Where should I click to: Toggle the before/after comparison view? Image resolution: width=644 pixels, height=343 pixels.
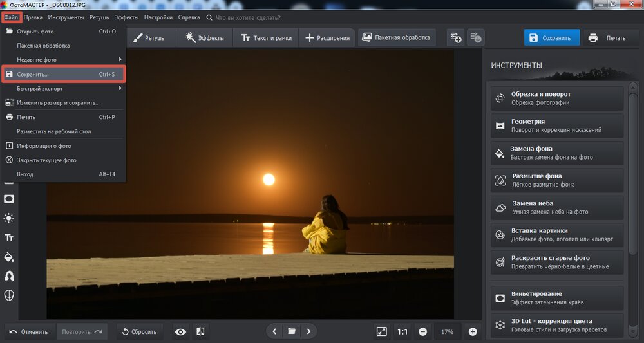click(x=200, y=331)
